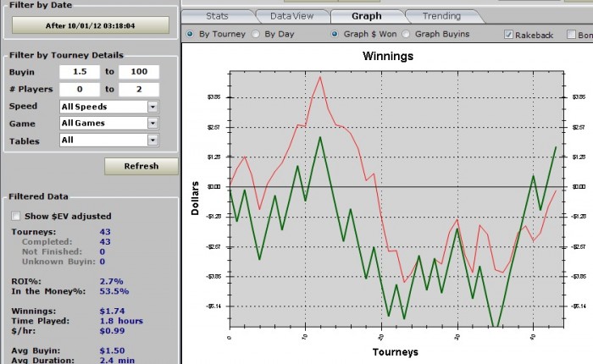Click the Avg Buyin value $1.50
The image size is (593, 364).
[113, 350]
